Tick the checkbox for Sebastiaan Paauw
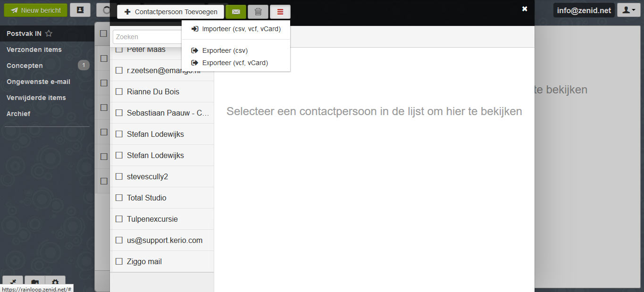The image size is (644, 292). click(119, 113)
